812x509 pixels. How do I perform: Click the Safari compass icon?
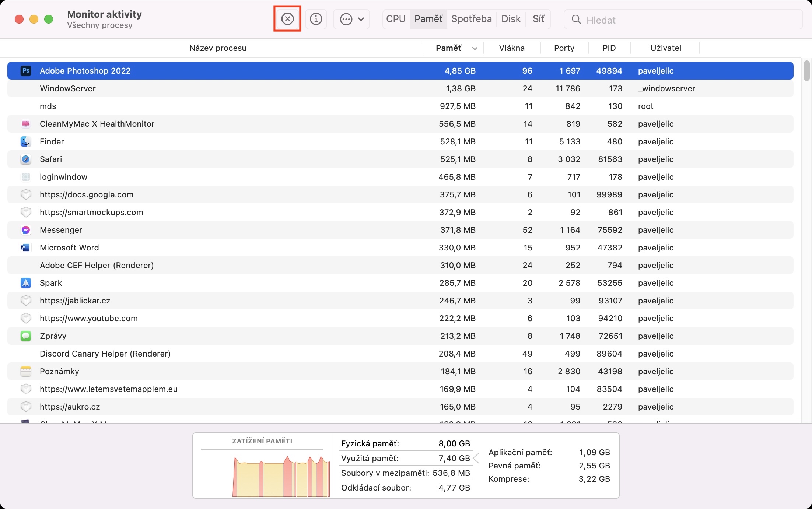point(26,159)
